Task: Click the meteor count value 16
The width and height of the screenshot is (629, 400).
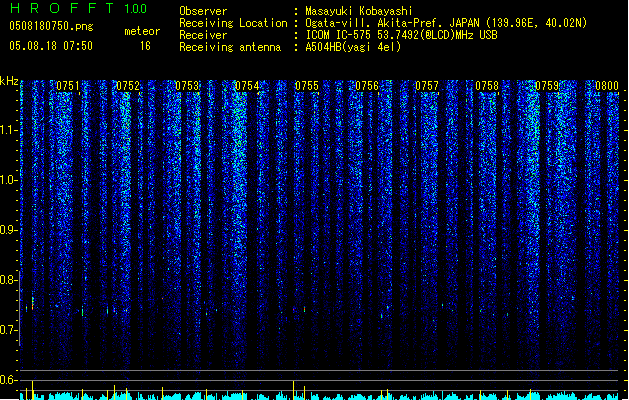Action: (145, 46)
